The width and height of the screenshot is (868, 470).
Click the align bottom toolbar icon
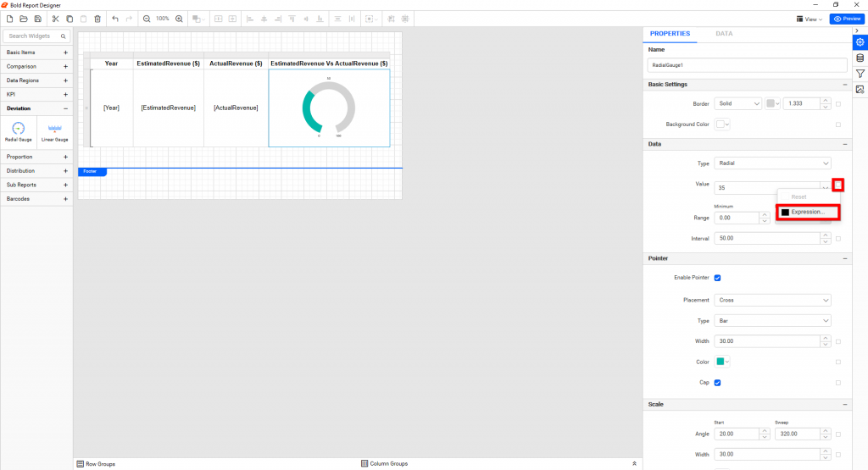[320, 19]
